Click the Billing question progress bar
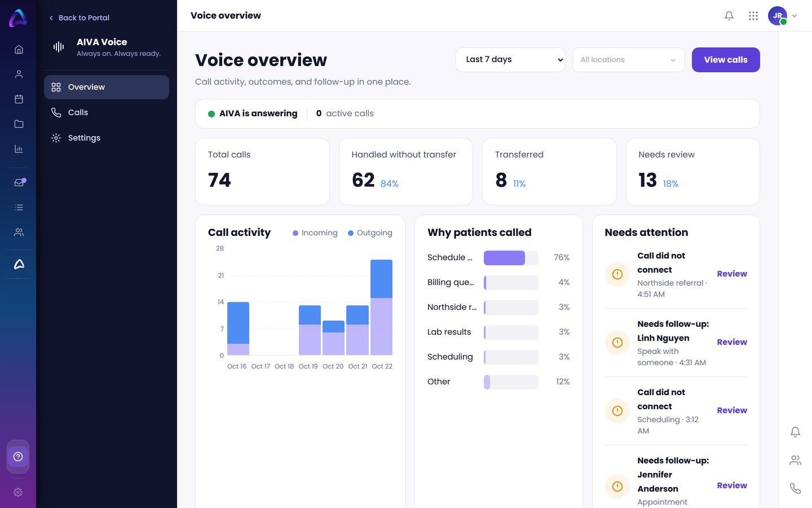Image resolution: width=812 pixels, height=508 pixels. click(511, 283)
